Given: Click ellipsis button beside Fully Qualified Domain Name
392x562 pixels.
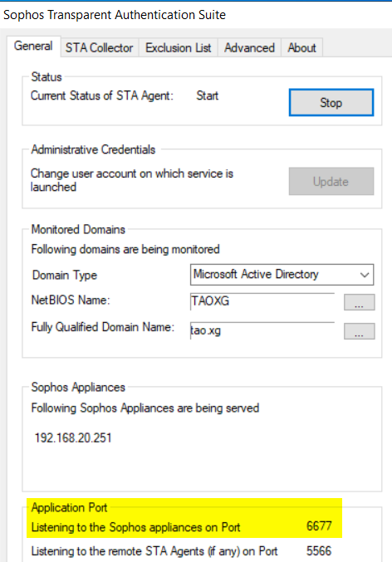Looking at the screenshot, I should click(359, 331).
